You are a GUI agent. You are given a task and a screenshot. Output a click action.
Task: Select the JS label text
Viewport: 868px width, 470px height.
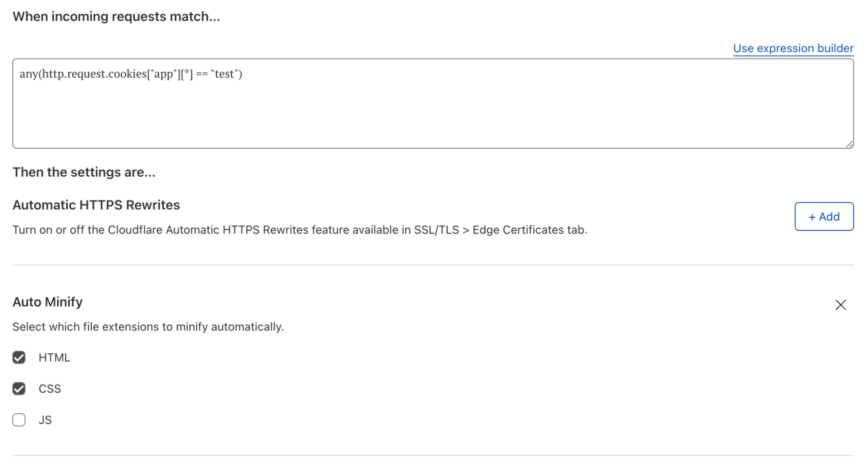click(45, 420)
